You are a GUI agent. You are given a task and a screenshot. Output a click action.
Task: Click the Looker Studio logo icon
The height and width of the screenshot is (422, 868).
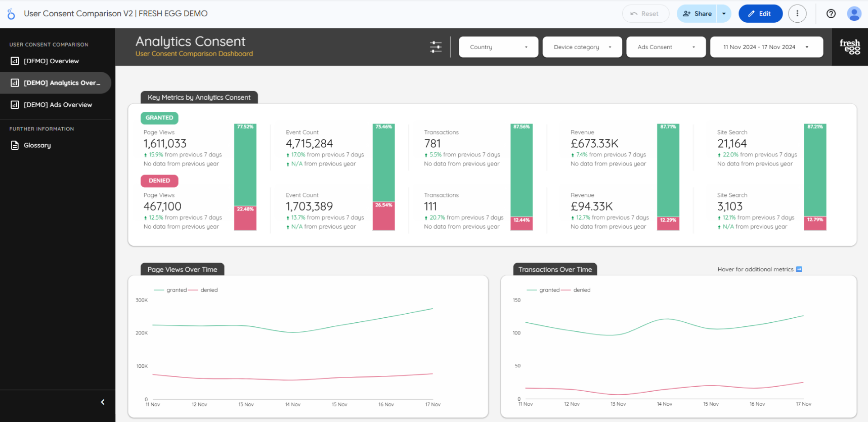click(x=11, y=14)
